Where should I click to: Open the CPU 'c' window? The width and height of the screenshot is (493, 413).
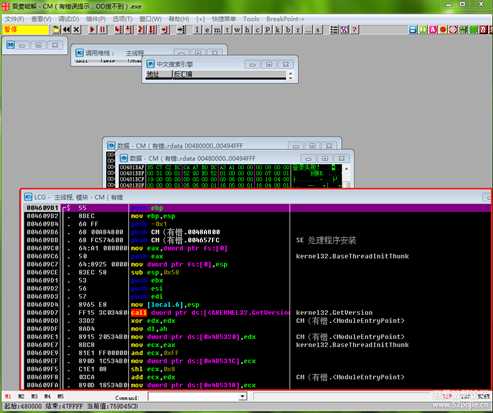coord(258,30)
